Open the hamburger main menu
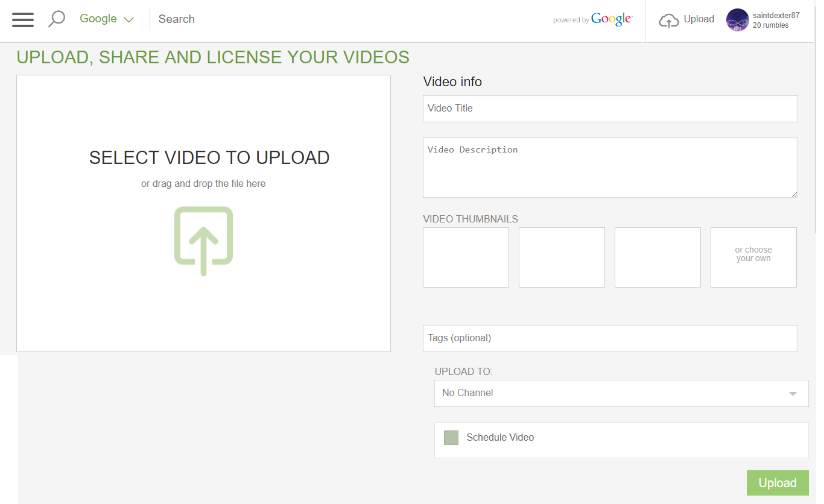This screenshot has width=824, height=504. 23,19
